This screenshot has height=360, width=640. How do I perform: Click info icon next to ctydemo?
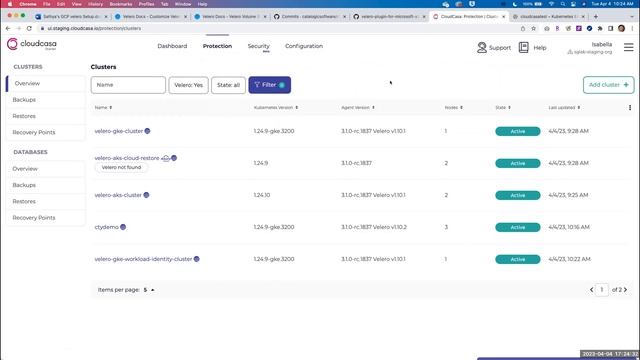(x=123, y=227)
